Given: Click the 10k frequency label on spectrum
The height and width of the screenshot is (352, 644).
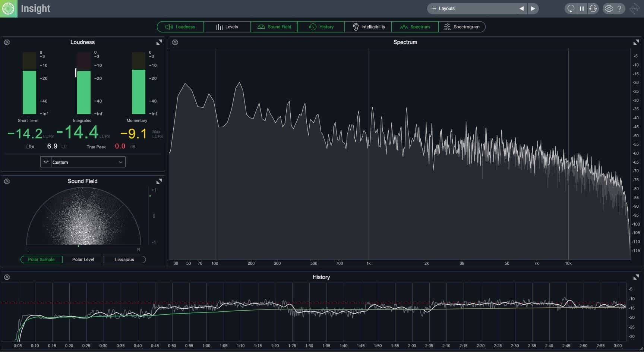Looking at the screenshot, I should click(x=568, y=263).
